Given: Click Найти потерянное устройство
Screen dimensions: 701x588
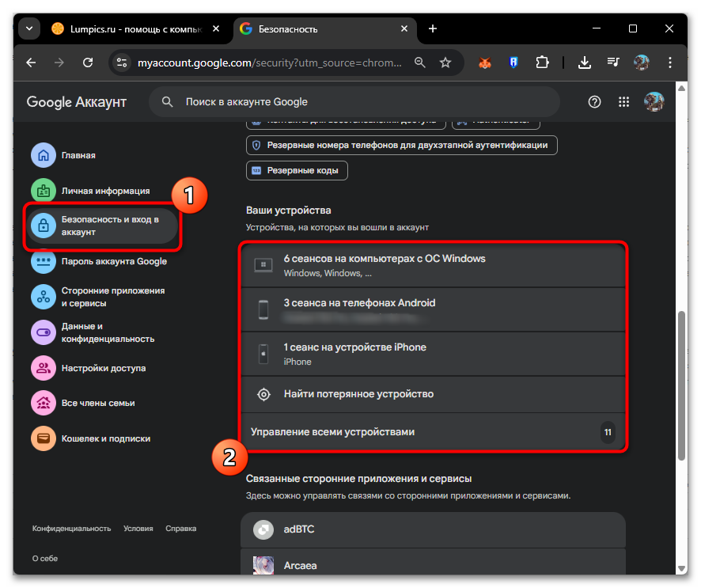Looking at the screenshot, I should coord(433,394).
